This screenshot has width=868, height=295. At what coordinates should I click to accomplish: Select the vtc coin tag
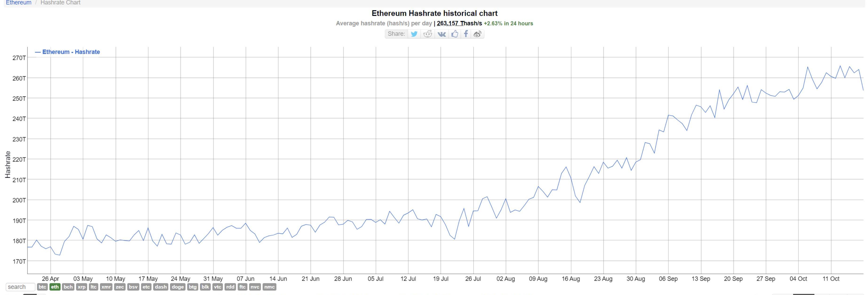(x=218, y=287)
